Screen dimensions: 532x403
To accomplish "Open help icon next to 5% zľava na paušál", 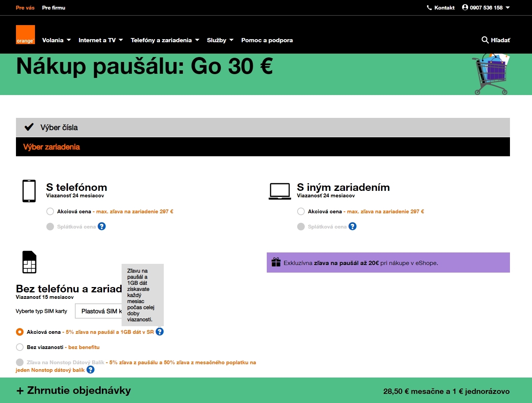I will (160, 332).
